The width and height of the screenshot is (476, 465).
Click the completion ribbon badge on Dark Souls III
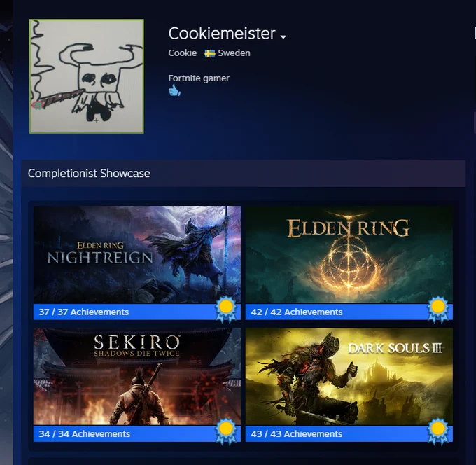coord(437,431)
